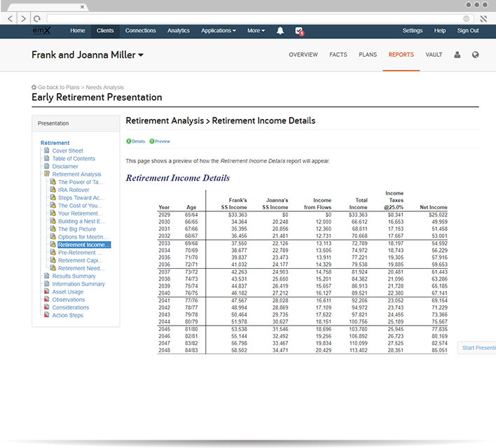Select The Cost of You... tree item
The width and height of the screenshot is (496, 448).
[81, 206]
